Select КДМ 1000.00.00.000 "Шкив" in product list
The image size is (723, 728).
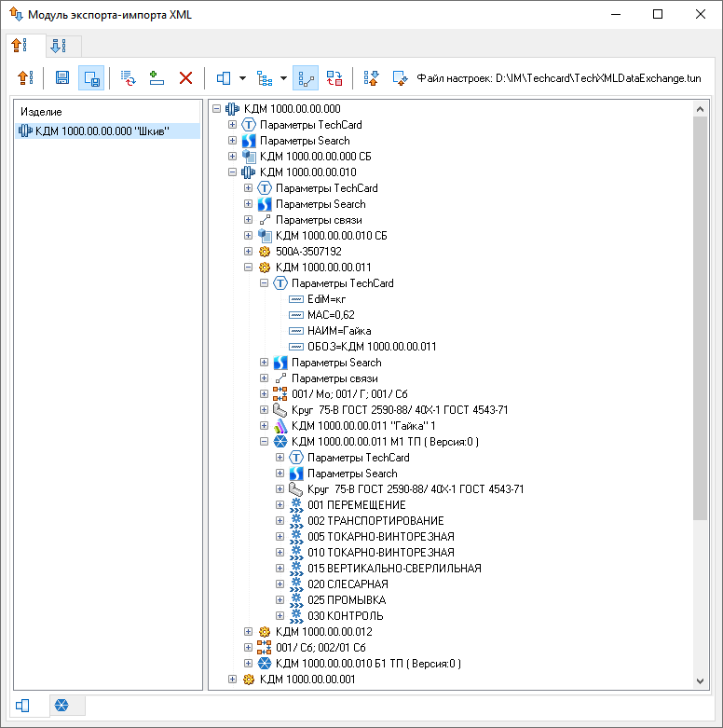pyautogui.click(x=102, y=131)
